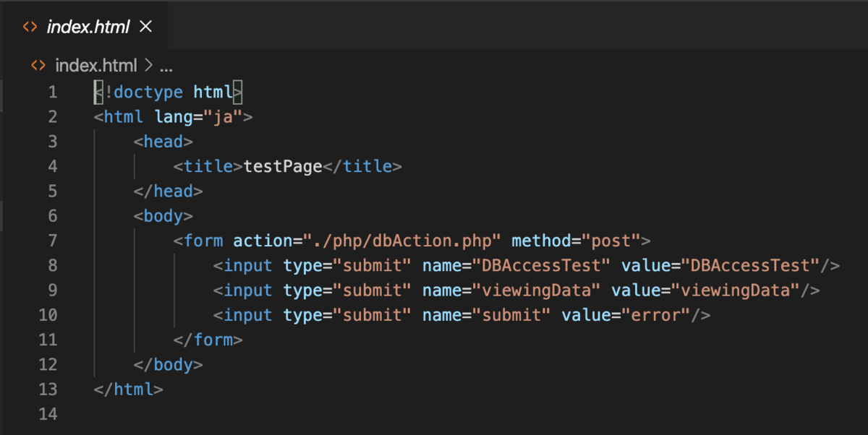Click the testPage title text
Viewport: 868px width, 435px height.
tap(283, 166)
